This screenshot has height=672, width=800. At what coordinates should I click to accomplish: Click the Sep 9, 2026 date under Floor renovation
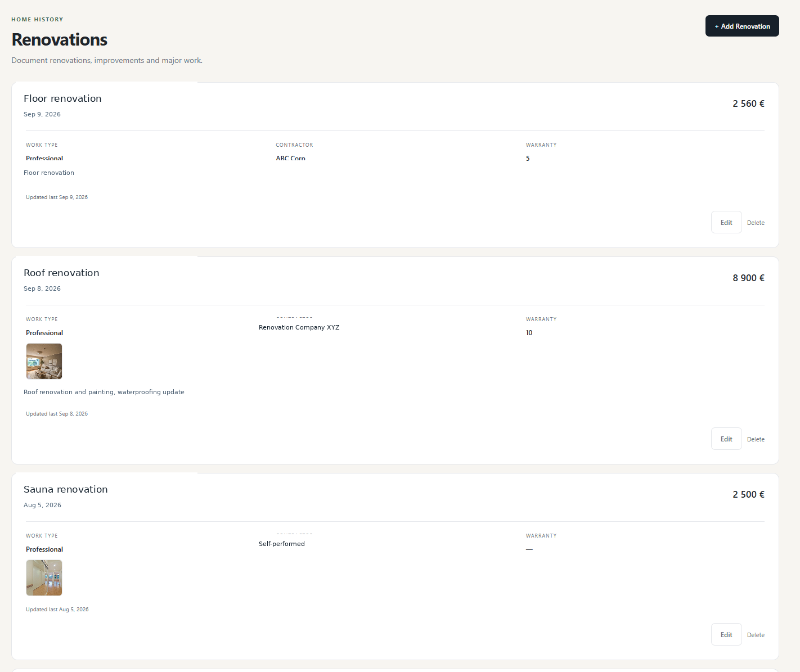pyautogui.click(x=42, y=114)
